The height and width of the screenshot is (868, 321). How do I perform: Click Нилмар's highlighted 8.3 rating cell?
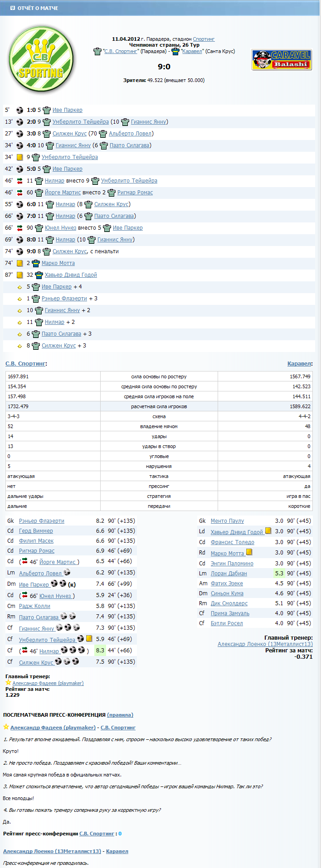tap(100, 651)
